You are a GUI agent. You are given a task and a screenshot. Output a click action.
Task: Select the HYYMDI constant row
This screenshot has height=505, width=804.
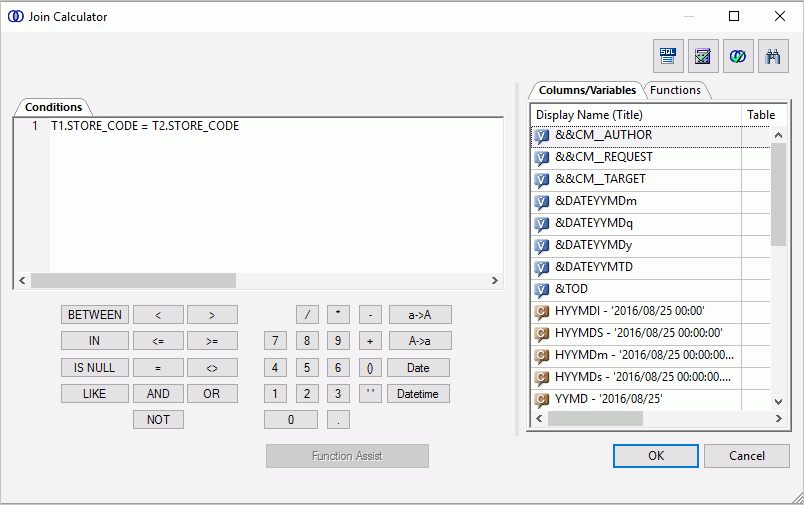651,313
